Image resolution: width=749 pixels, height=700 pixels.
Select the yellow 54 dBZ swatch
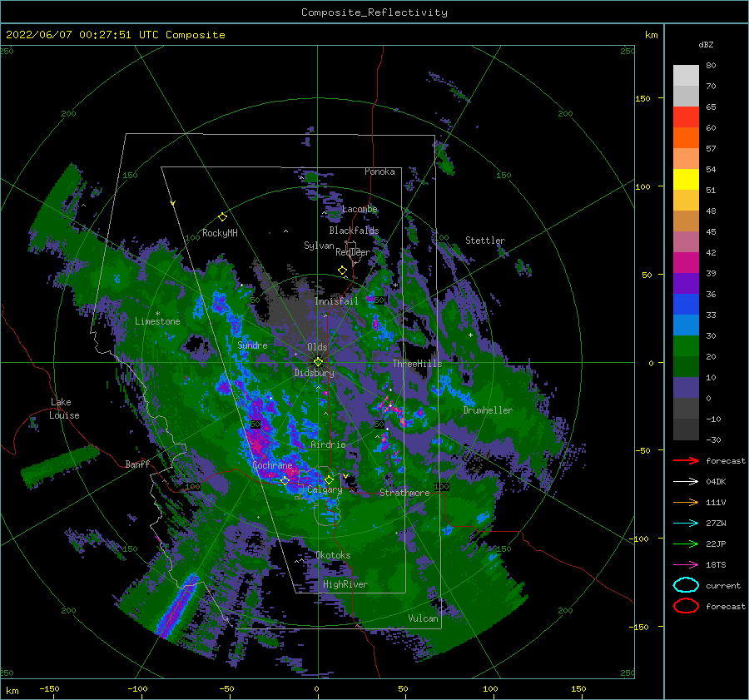(686, 179)
